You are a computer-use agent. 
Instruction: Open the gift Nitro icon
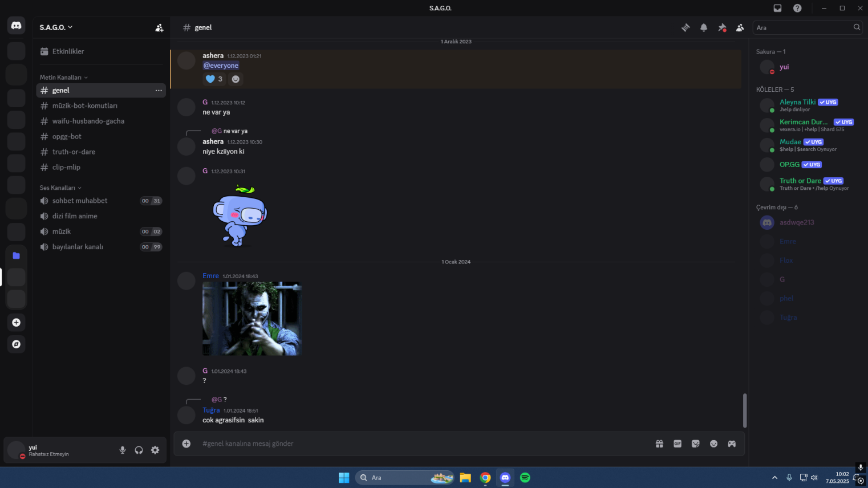click(x=659, y=444)
